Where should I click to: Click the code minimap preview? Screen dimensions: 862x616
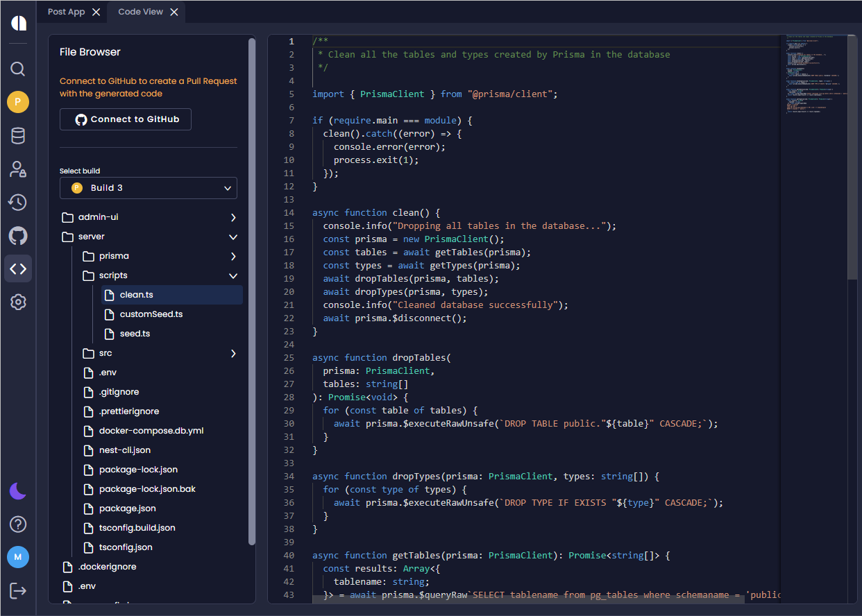(812, 76)
